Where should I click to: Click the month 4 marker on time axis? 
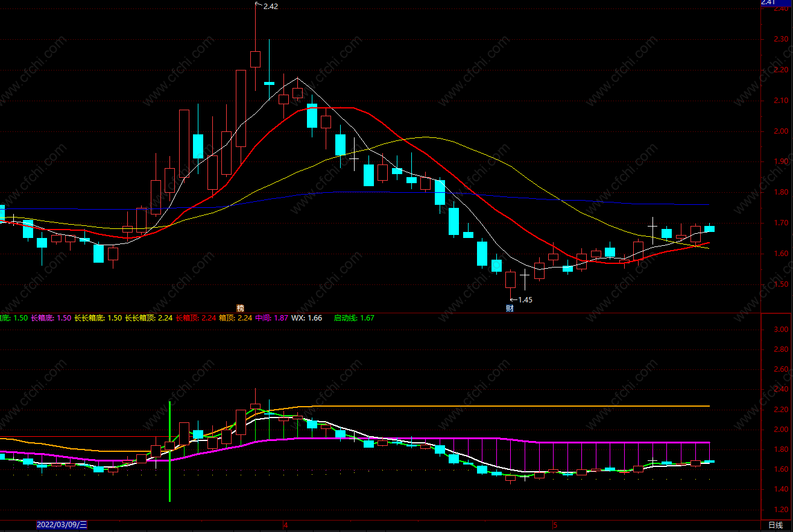(x=286, y=525)
